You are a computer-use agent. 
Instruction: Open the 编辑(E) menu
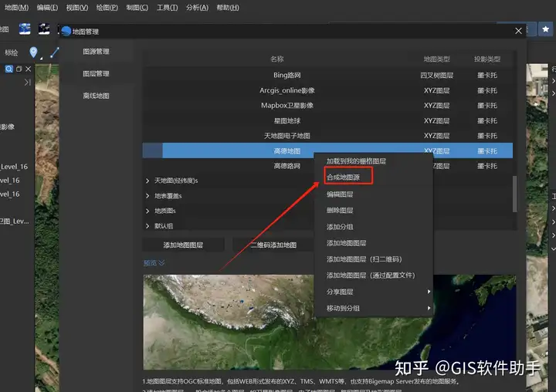tap(47, 8)
